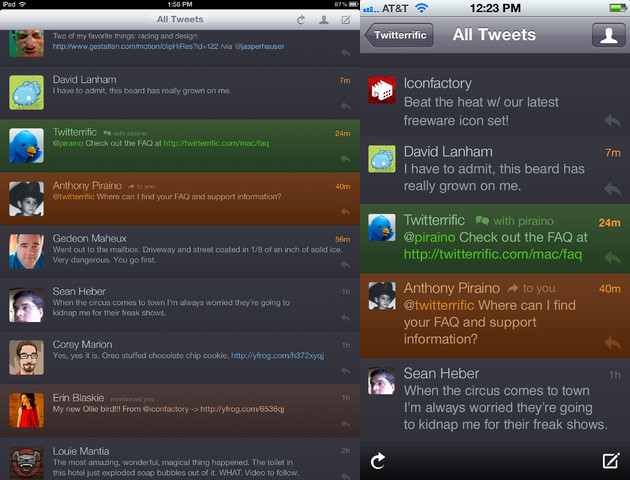Open the account icon in iPad toolbar
Screen dimensions: 630x480
324,19
